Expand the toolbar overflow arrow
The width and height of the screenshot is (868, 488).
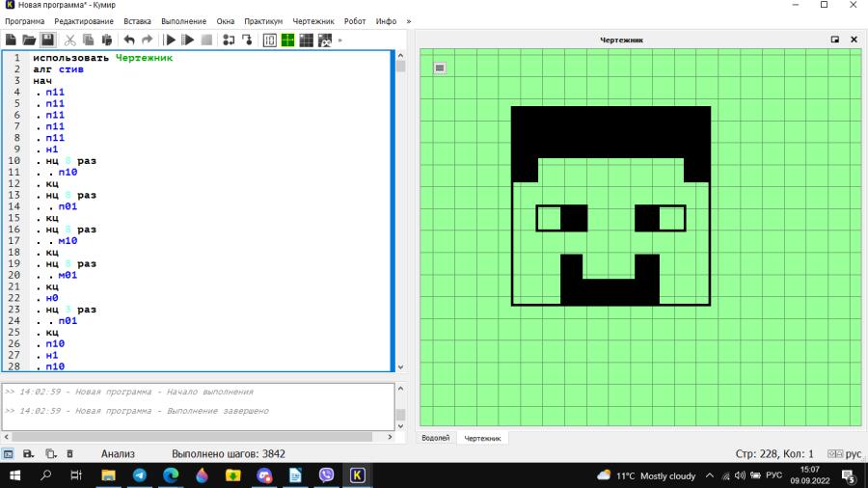pos(339,40)
